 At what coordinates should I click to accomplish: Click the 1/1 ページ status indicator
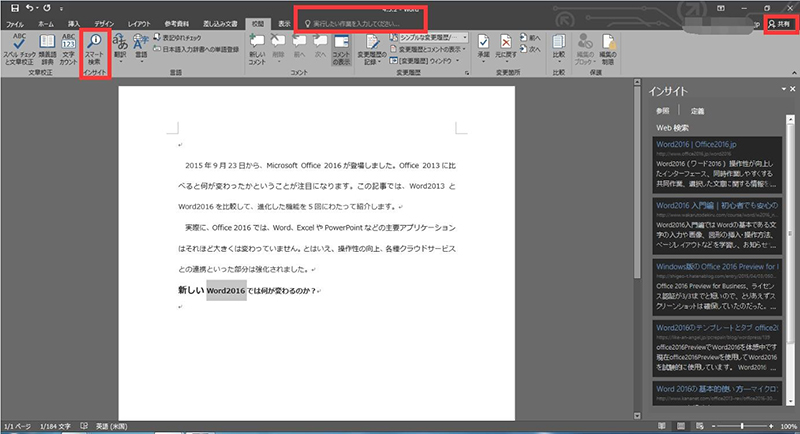[x=17, y=426]
